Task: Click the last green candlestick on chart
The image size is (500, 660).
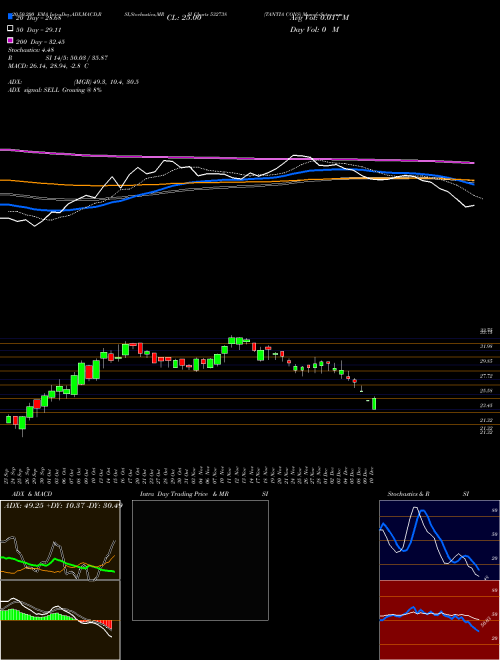Action: (x=374, y=403)
